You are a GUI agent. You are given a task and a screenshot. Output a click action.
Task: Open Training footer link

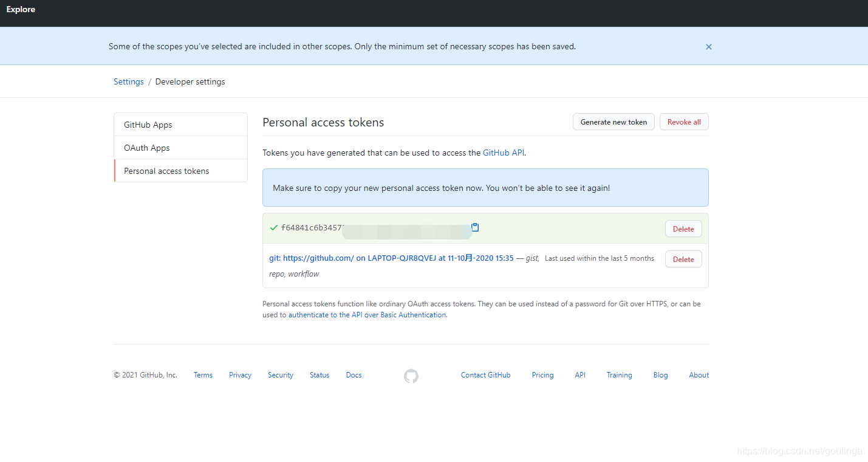(619, 375)
